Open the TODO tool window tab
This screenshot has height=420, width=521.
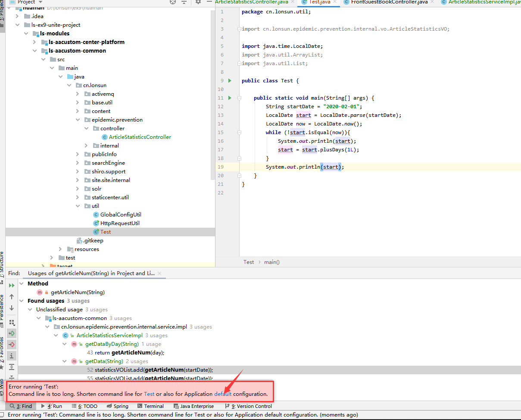pos(84,406)
